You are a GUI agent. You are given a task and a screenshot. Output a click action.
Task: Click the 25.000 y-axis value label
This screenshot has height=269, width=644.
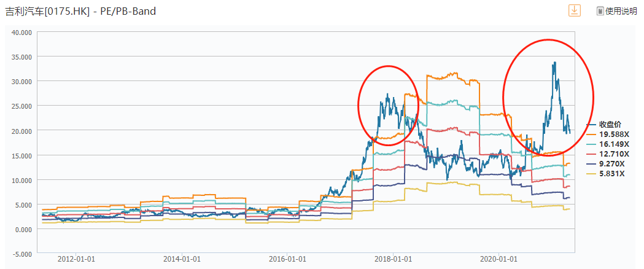pyautogui.click(x=21, y=106)
